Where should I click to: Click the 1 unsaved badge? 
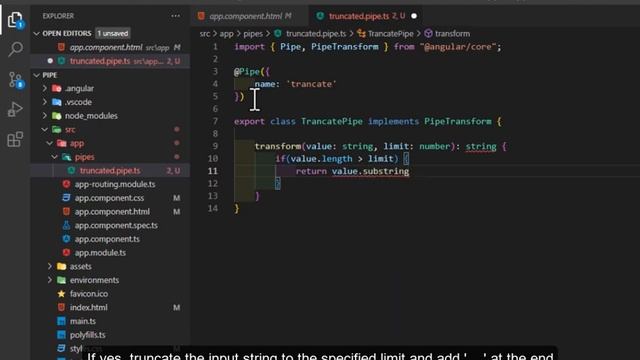tap(112, 33)
